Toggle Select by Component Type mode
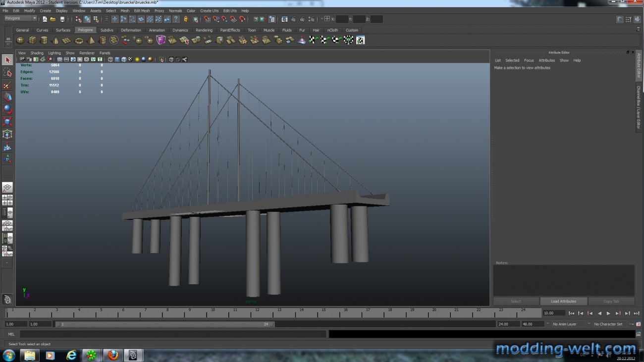 96,19
